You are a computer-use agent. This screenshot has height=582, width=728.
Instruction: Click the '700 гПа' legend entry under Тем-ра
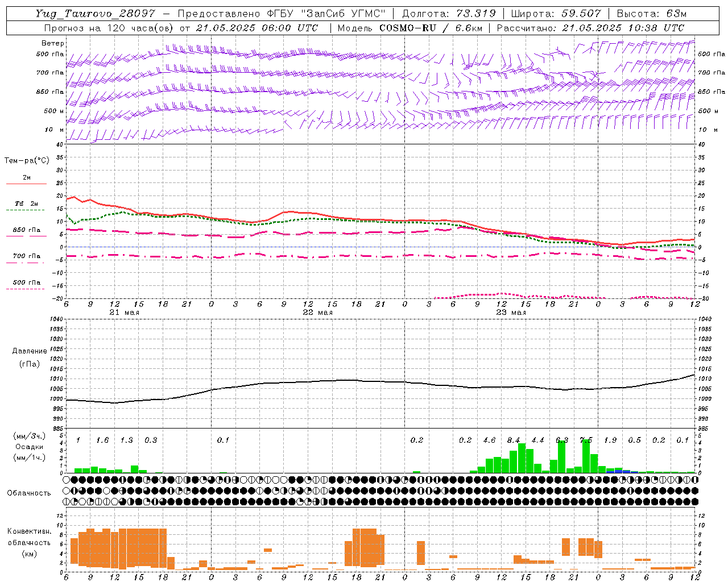pos(27,256)
